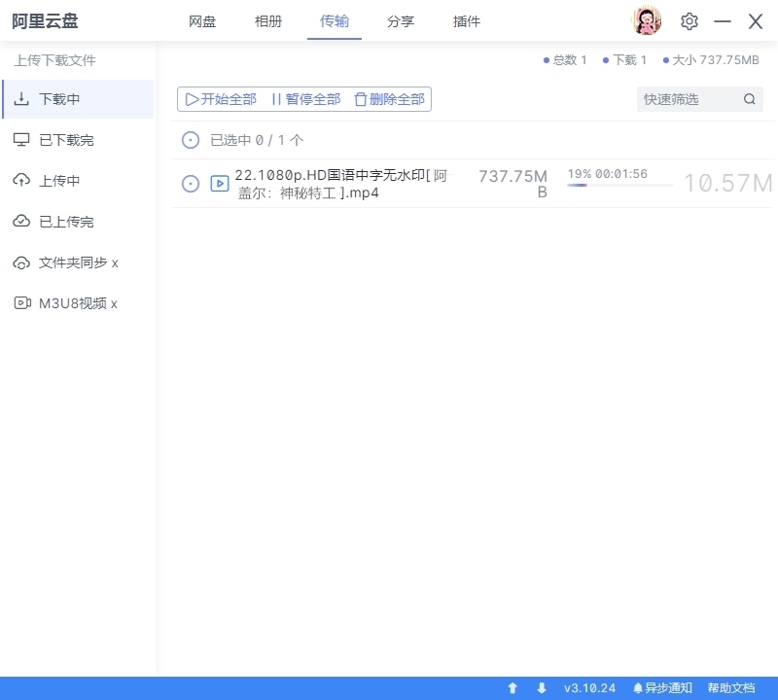The height and width of the screenshot is (700, 778).
Task: Open the settings gear icon
Action: pyautogui.click(x=690, y=21)
